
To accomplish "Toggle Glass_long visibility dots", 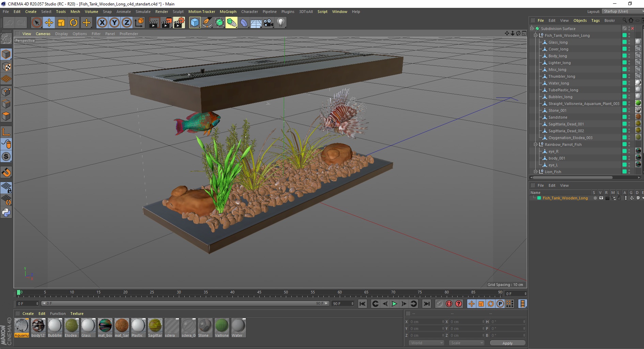I will tap(629, 42).
